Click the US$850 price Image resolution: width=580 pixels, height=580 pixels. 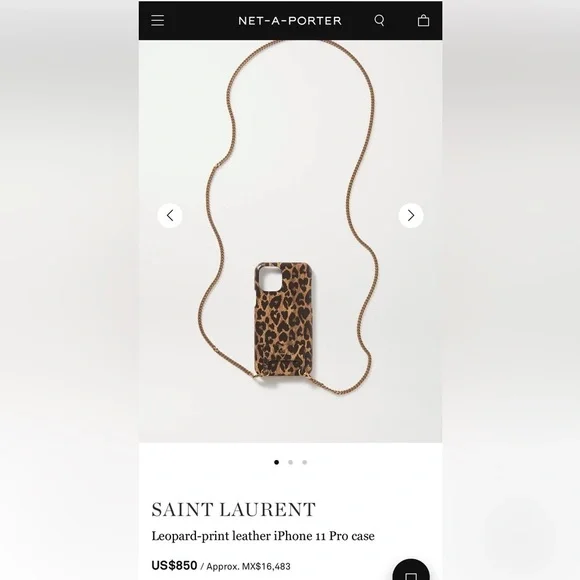pyautogui.click(x=174, y=566)
